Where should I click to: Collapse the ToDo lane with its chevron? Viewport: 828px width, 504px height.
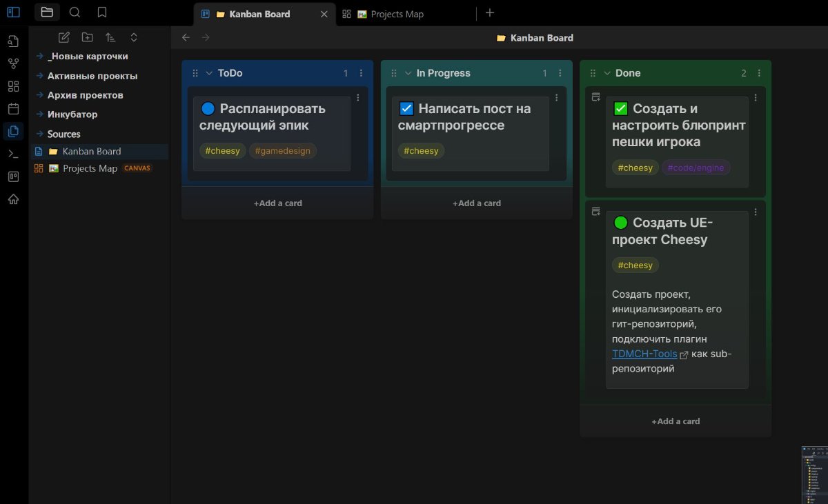click(x=209, y=73)
